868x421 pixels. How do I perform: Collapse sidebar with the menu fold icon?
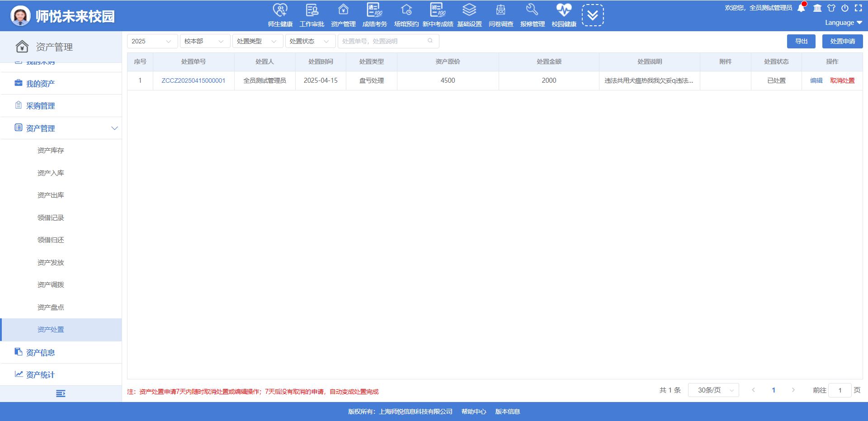(61, 394)
